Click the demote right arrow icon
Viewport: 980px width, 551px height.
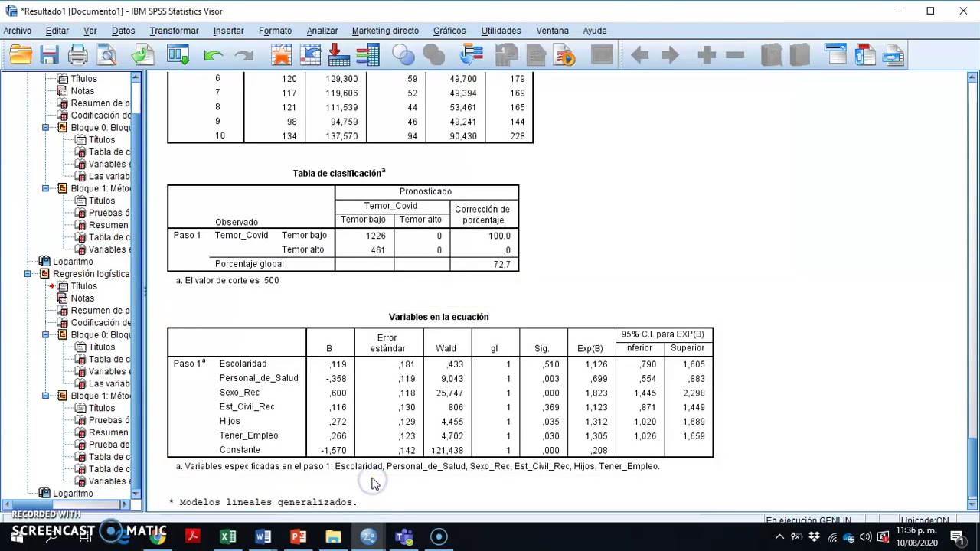coord(669,54)
